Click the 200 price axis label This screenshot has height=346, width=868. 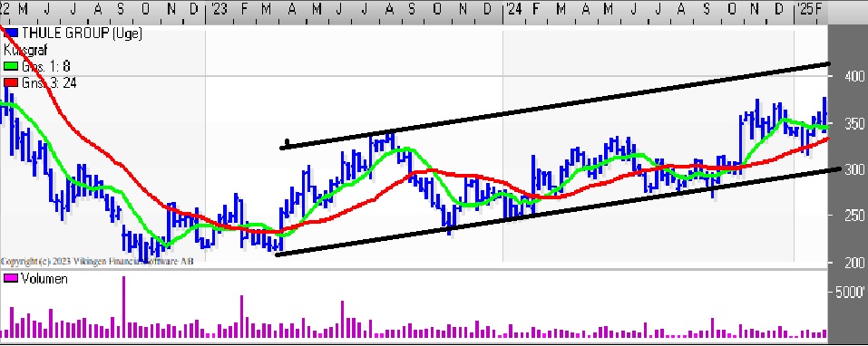click(854, 263)
